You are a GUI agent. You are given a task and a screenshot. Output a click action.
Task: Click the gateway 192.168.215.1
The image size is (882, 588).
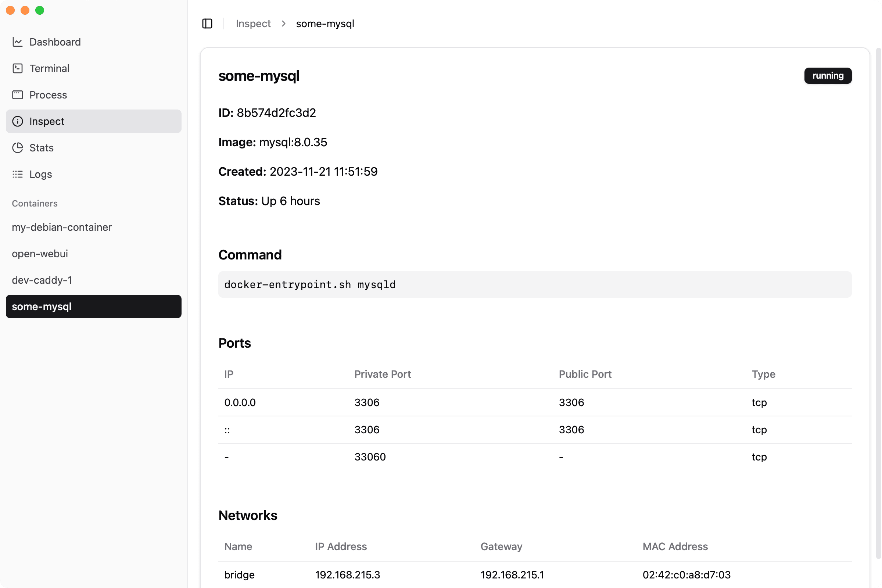coord(512,575)
